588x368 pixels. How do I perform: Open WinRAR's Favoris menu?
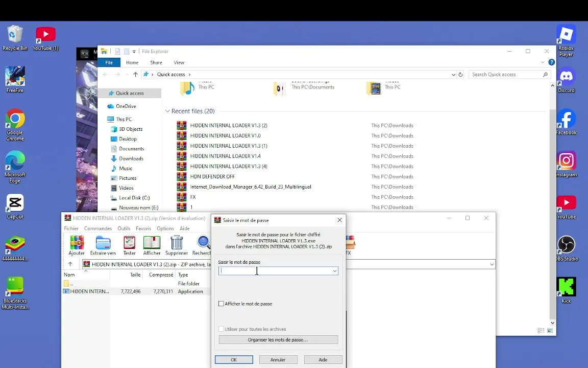[143, 228]
